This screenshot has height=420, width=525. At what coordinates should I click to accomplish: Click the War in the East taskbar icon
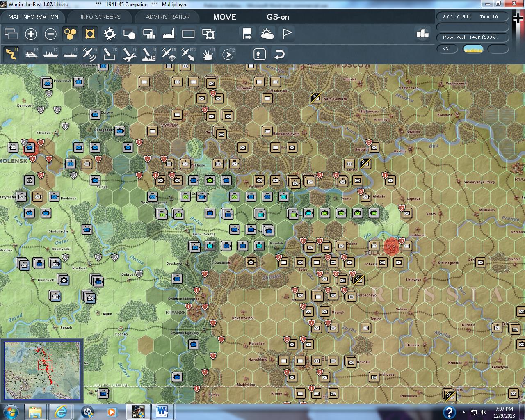[x=137, y=411]
